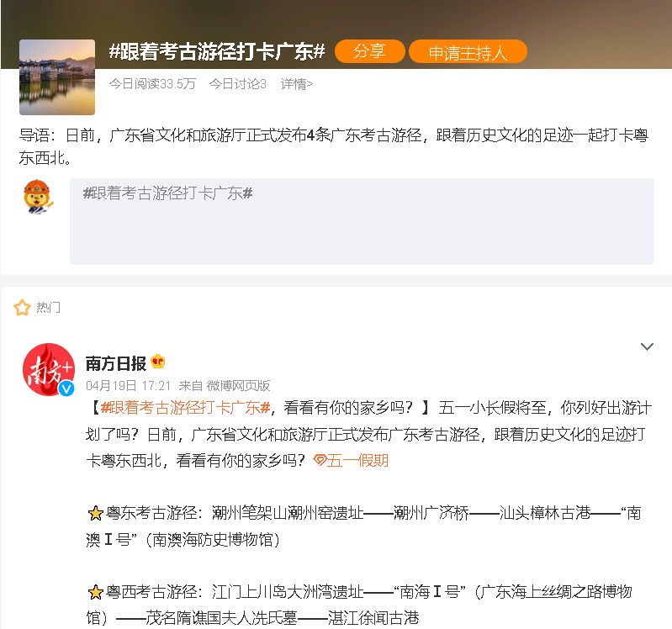Open the 南方日报 profile avatar

[x=48, y=368]
